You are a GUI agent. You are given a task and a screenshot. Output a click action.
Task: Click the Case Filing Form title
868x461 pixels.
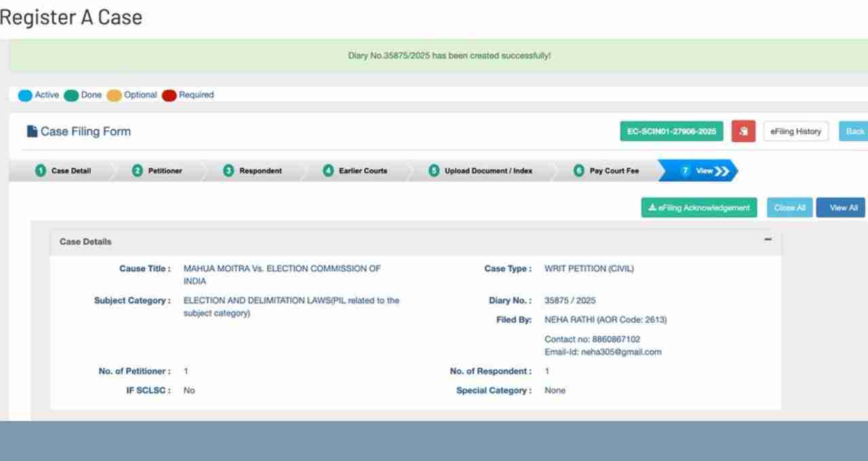click(85, 132)
